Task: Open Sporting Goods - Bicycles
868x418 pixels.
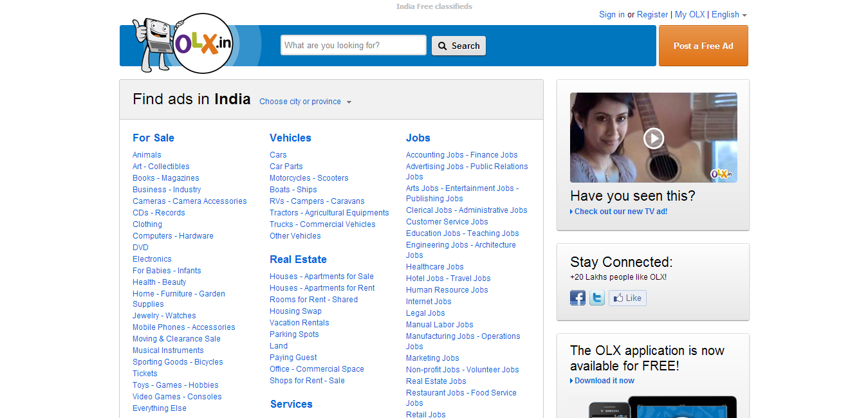Action: tap(178, 362)
